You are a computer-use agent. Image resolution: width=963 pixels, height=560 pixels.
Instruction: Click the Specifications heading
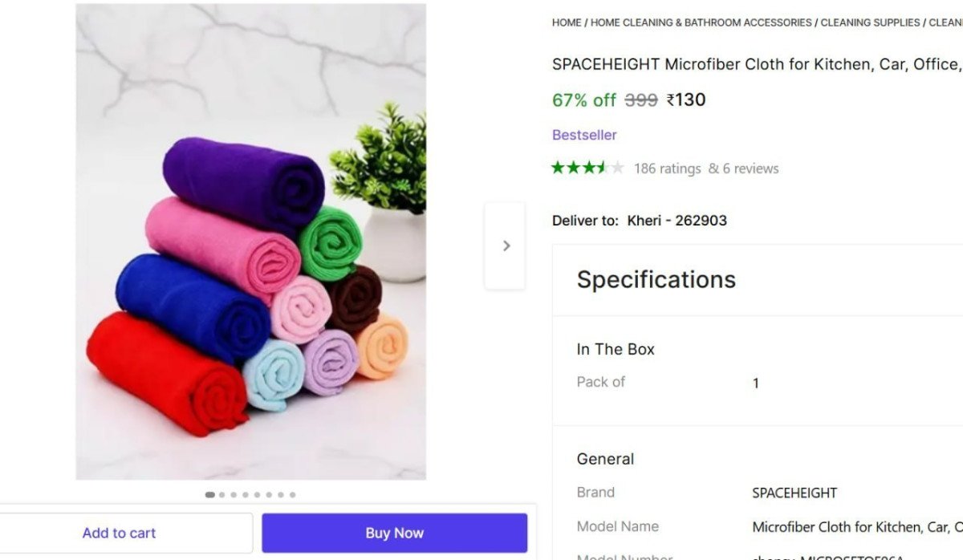click(656, 279)
